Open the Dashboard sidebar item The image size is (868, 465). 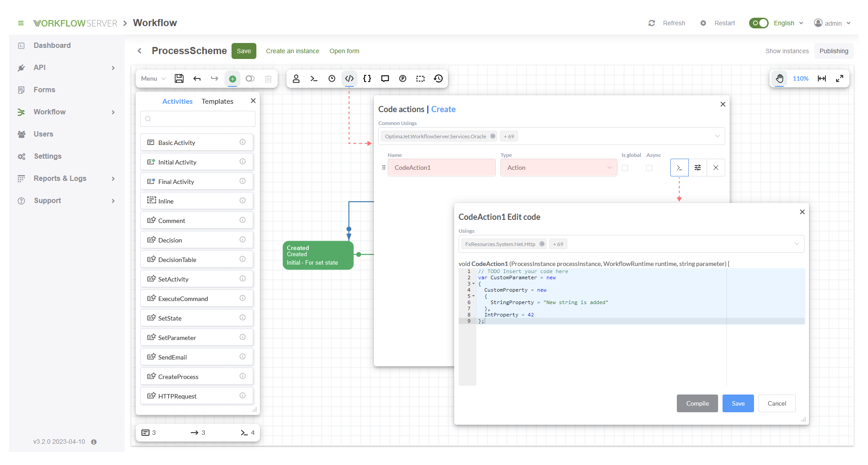tap(52, 45)
